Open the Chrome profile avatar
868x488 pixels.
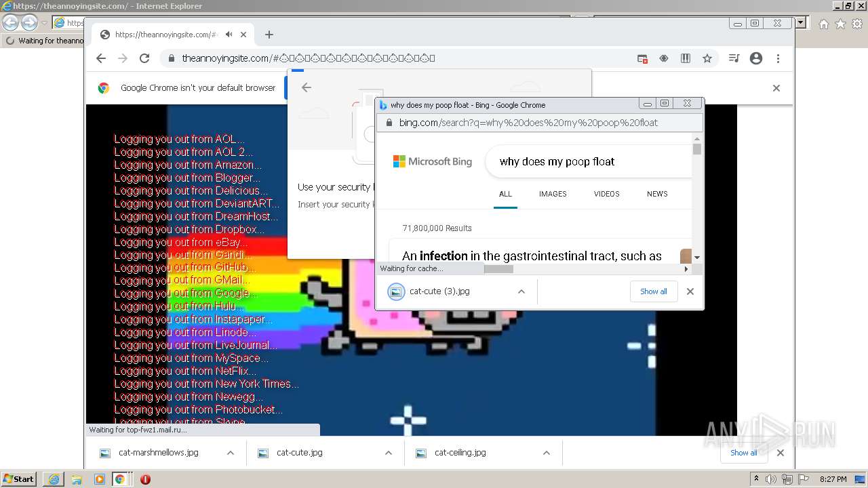click(x=756, y=58)
